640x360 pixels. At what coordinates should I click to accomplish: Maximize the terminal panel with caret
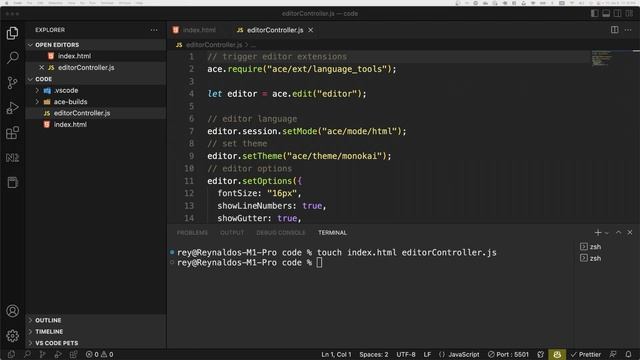618,232
